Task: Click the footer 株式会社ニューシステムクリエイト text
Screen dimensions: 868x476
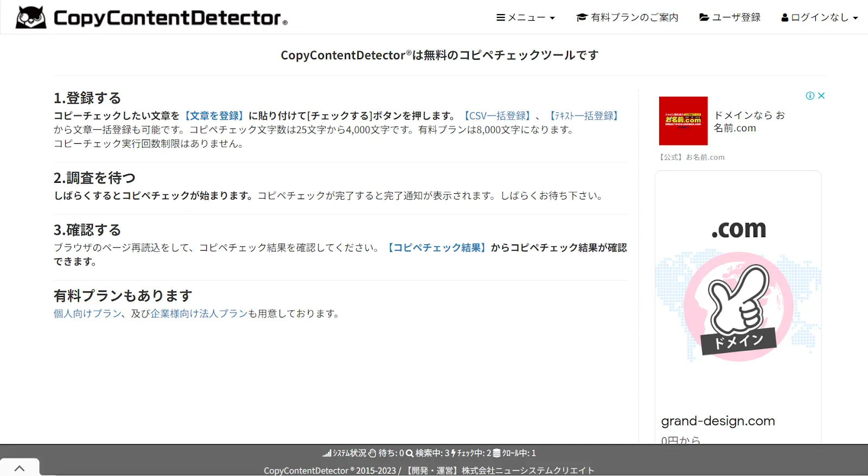Action: (528, 471)
